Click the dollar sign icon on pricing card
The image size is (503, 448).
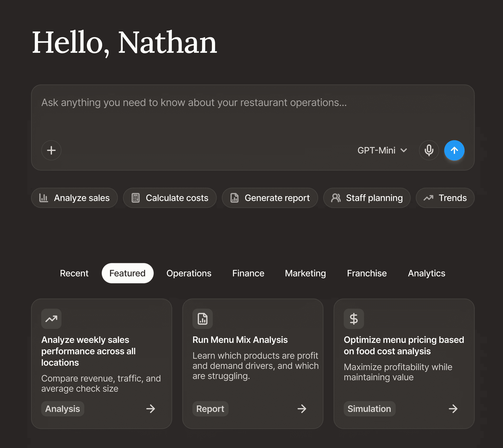354,319
